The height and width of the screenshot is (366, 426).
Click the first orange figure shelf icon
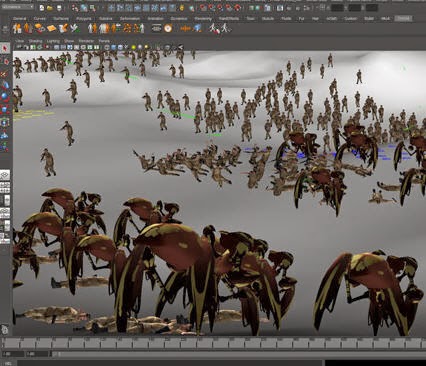point(17,29)
